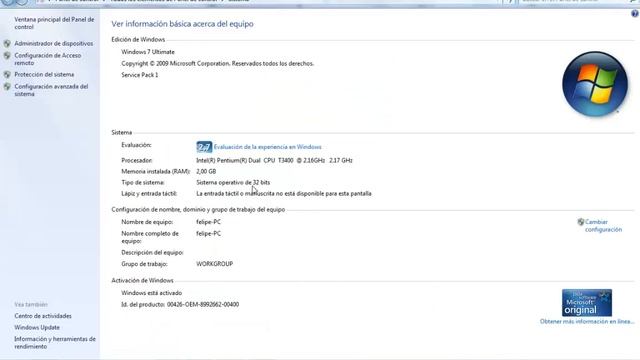Select felipe-PC next to Nombre de equipo

[208, 222]
